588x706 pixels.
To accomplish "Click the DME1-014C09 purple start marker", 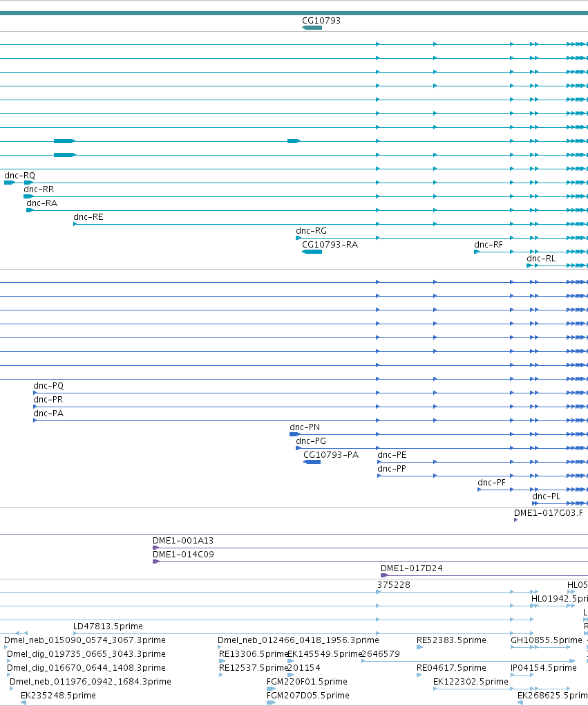I will point(155,562).
